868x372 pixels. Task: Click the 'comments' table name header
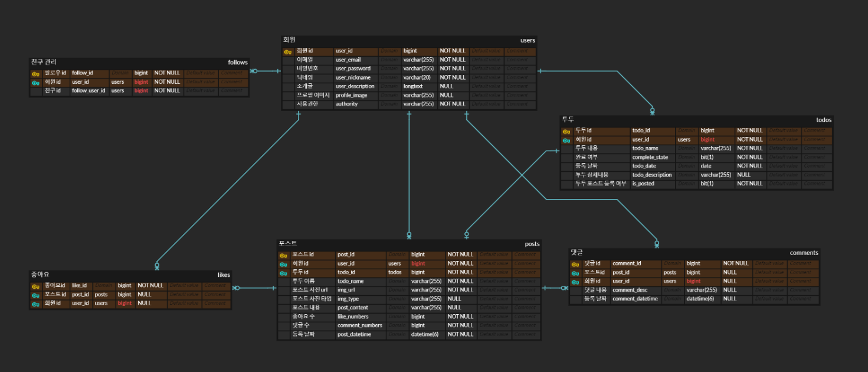click(804, 253)
